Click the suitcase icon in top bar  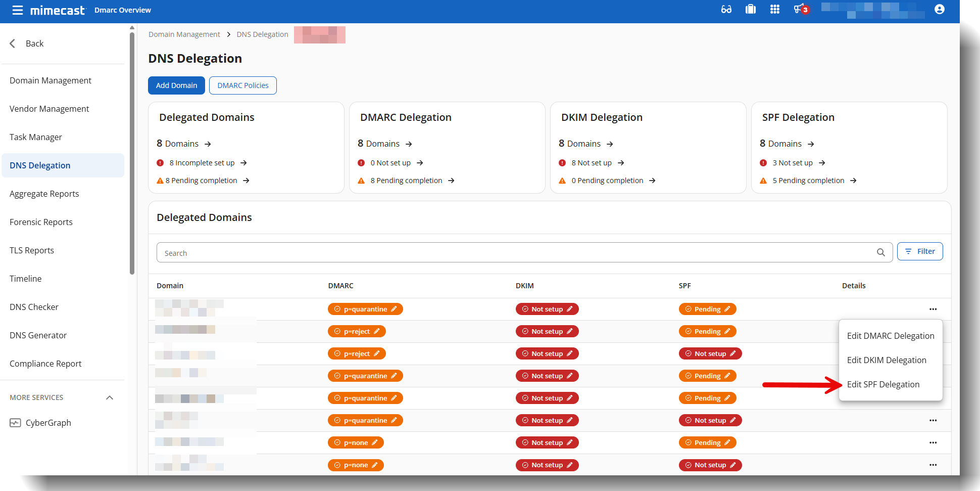coord(750,10)
